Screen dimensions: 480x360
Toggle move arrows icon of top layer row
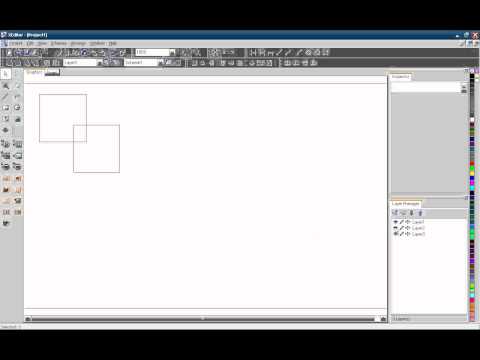(407, 222)
